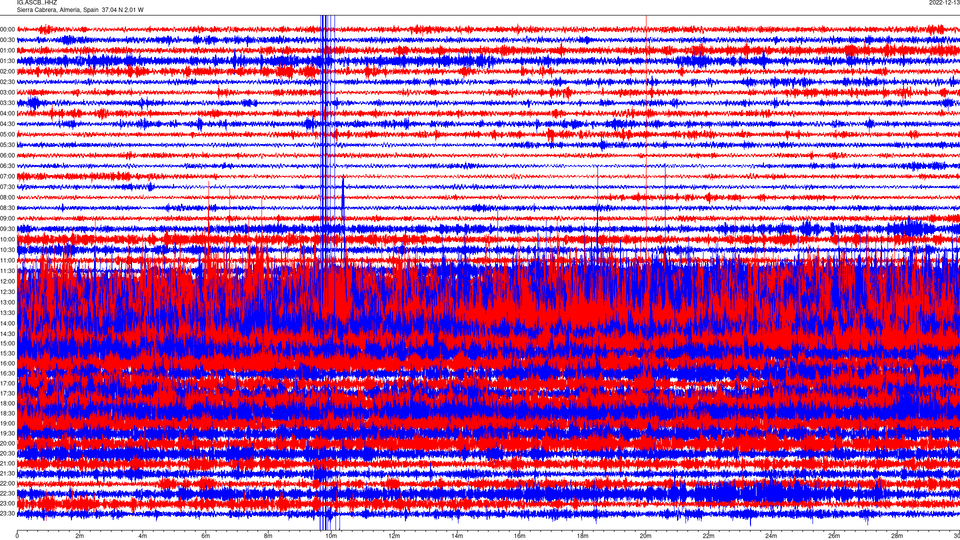This screenshot has height=540, width=960.
Task: Select the 02:30 time row label
Action: (x=8, y=82)
